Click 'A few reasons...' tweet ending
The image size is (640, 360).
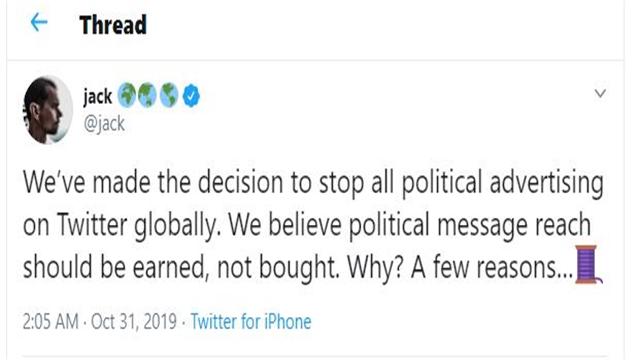click(493, 267)
